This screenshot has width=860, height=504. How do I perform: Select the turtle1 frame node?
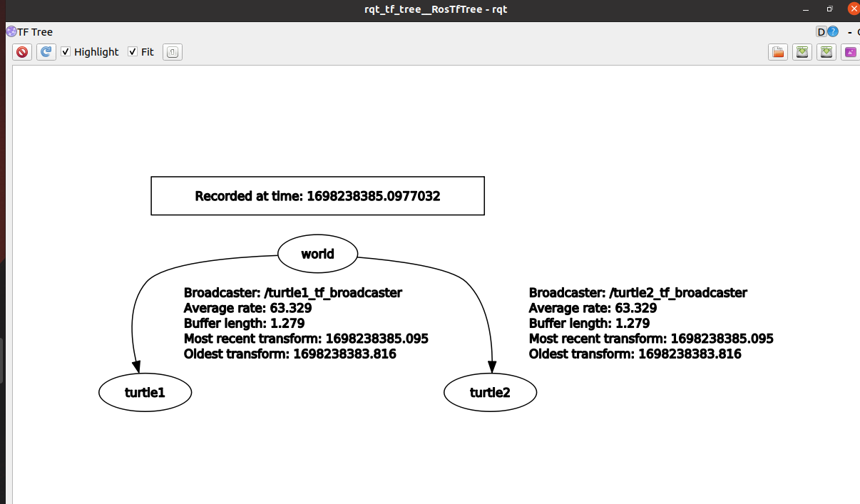point(145,392)
